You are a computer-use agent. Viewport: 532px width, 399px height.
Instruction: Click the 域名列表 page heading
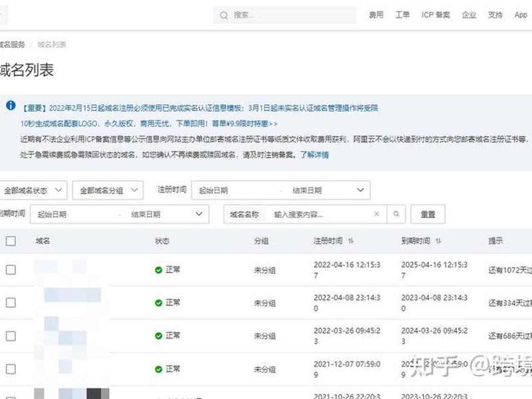[27, 70]
